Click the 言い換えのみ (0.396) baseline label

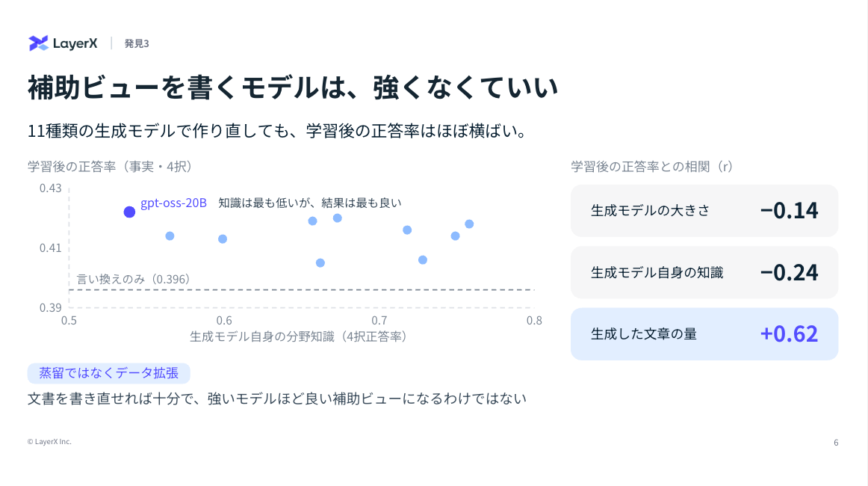(x=133, y=279)
